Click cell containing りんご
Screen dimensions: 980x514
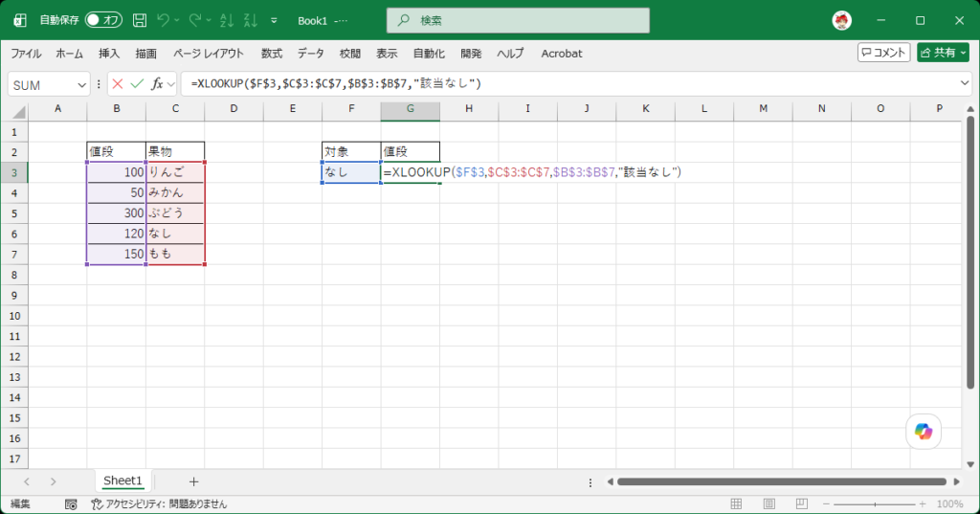175,172
